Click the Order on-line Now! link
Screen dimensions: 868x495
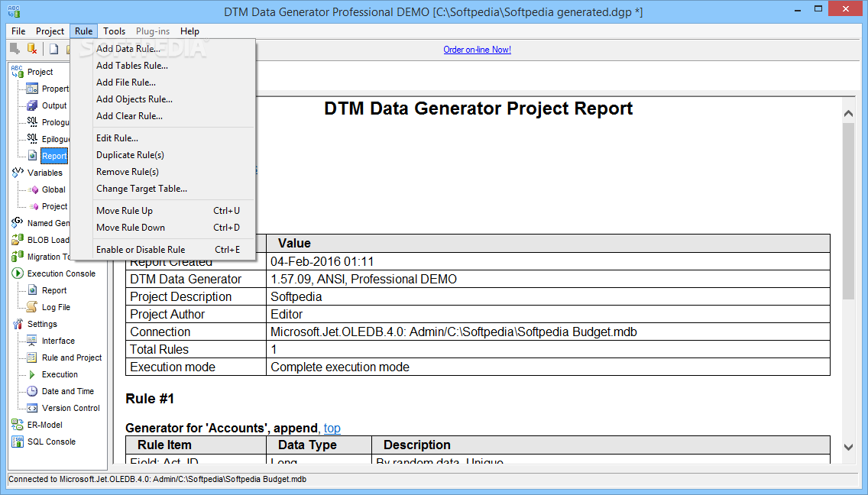point(478,50)
